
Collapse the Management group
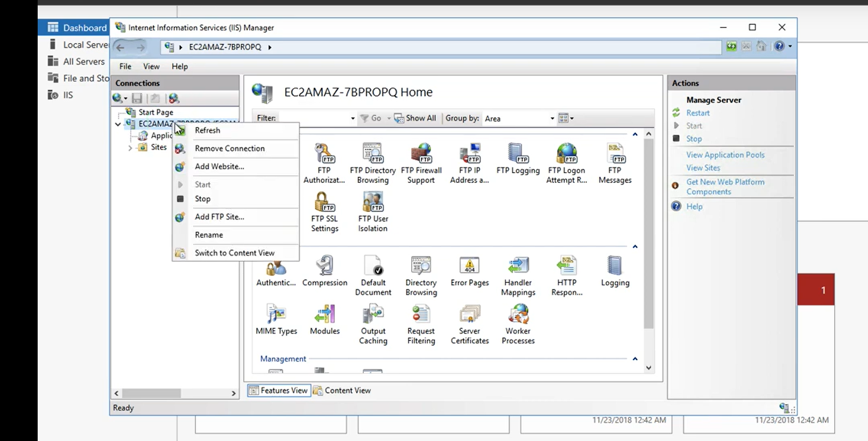(x=635, y=359)
